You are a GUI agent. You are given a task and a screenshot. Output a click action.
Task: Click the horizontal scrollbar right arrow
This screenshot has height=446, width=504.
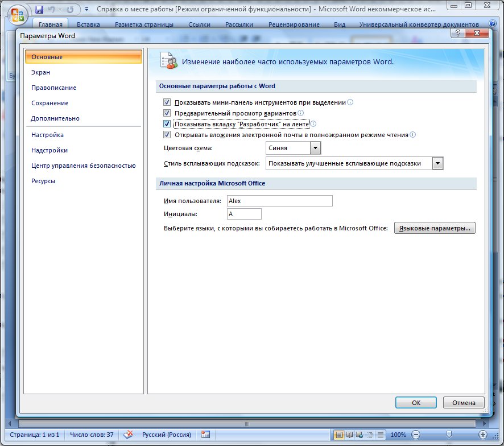[485, 424]
